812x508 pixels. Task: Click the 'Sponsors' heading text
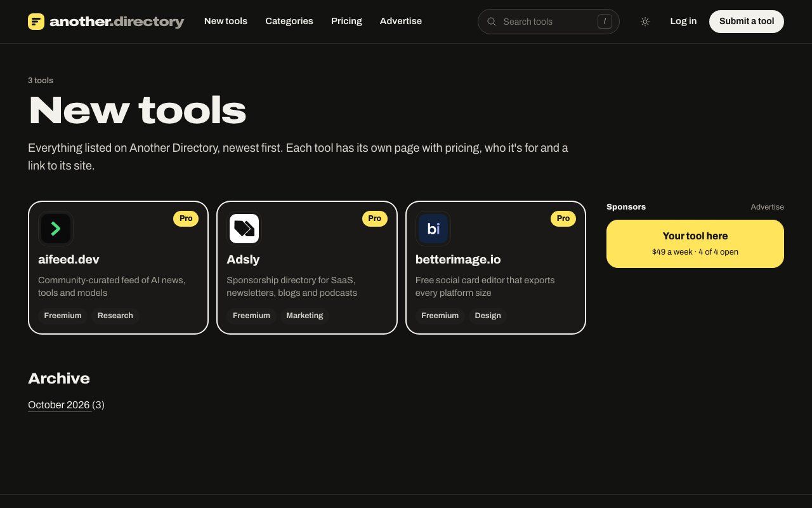coord(626,207)
